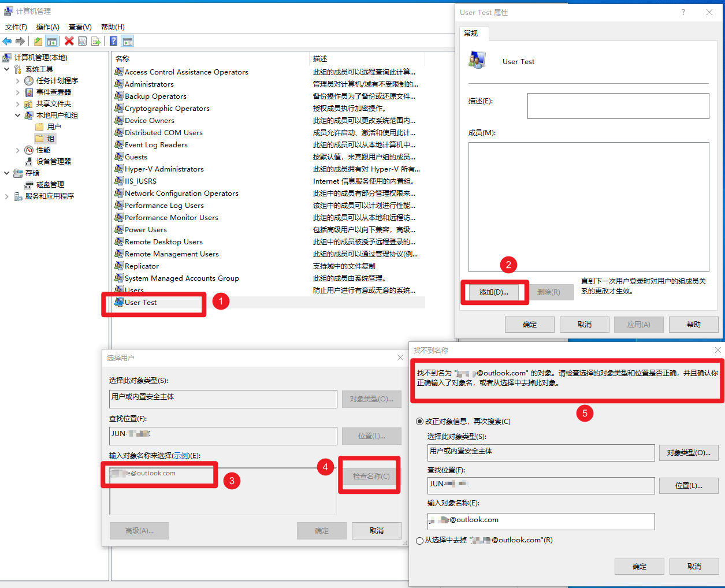Click the Guests group icon
The image size is (725, 588).
119,157
